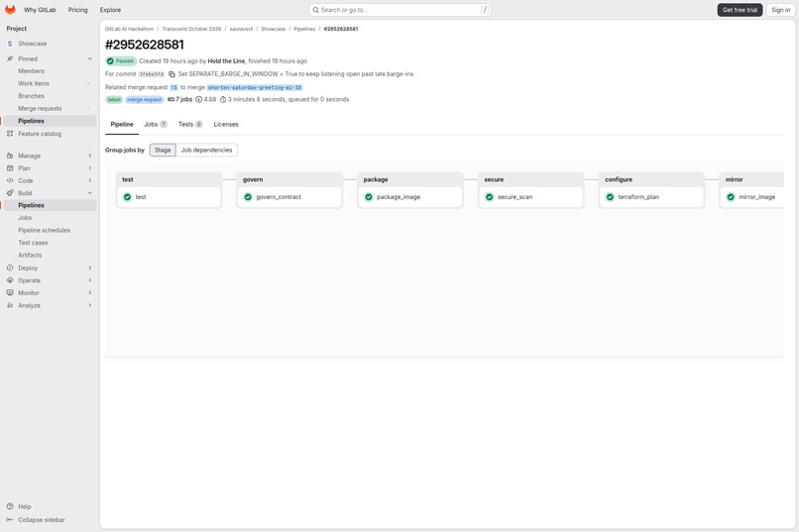
Task: Open Pipeline schedules in the sidebar
Action: (x=50, y=230)
